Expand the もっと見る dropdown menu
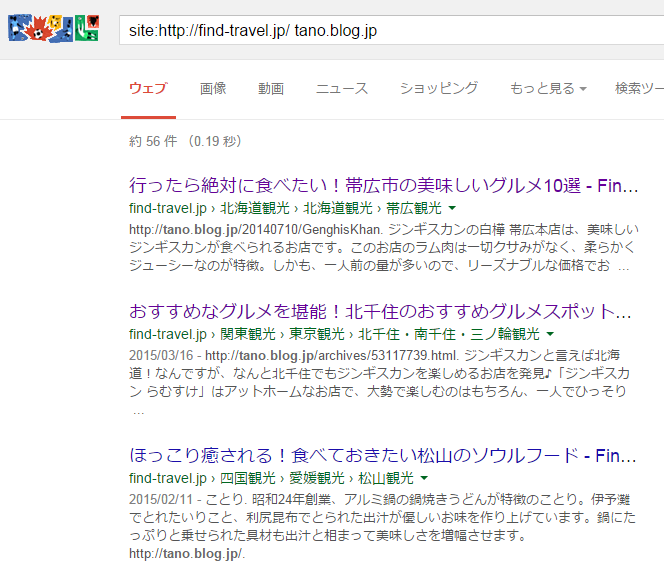Image resolution: width=664 pixels, height=562 pixels. coord(548,89)
